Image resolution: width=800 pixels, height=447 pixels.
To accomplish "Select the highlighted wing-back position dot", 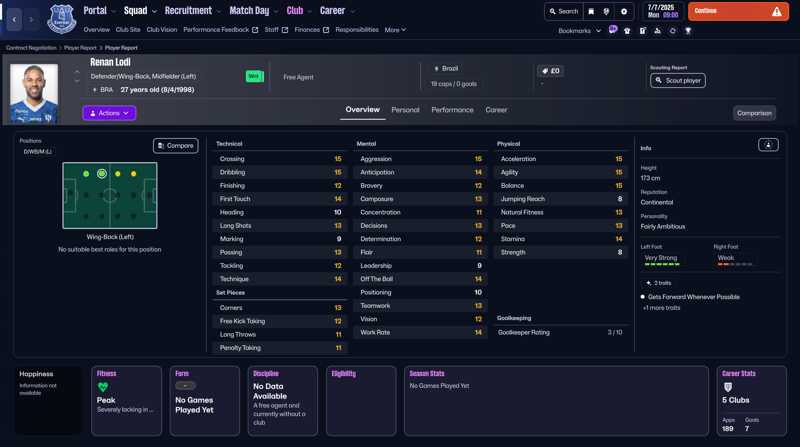I will [x=101, y=174].
